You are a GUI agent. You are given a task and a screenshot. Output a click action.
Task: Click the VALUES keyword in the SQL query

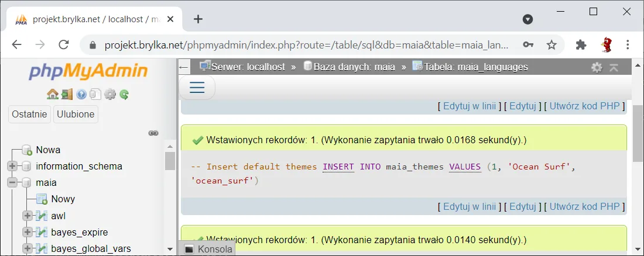[465, 167]
